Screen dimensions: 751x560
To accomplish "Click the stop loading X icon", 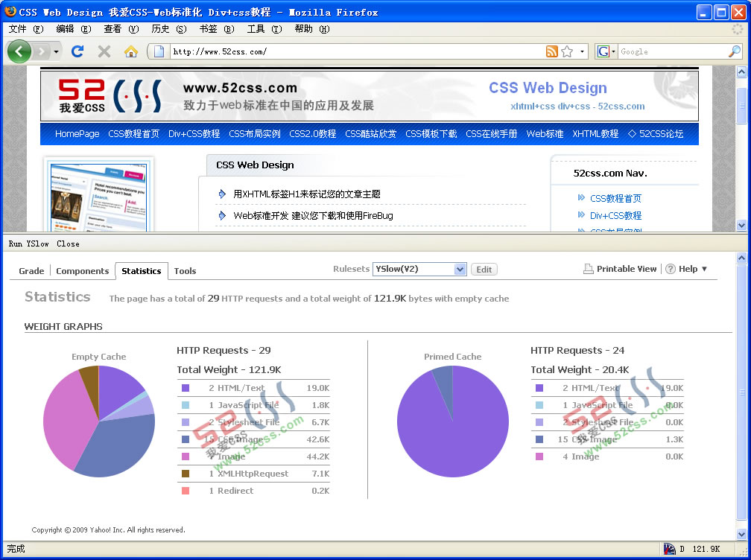I will [104, 51].
